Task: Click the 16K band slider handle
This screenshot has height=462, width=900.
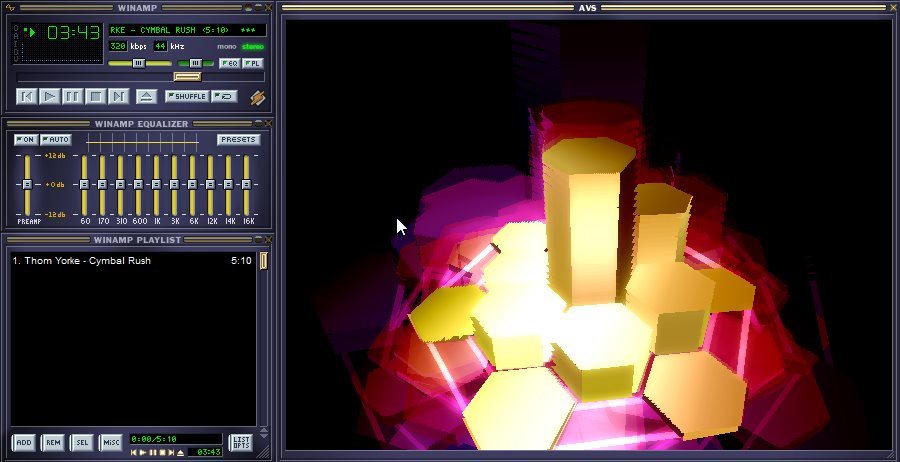Action: (246, 185)
